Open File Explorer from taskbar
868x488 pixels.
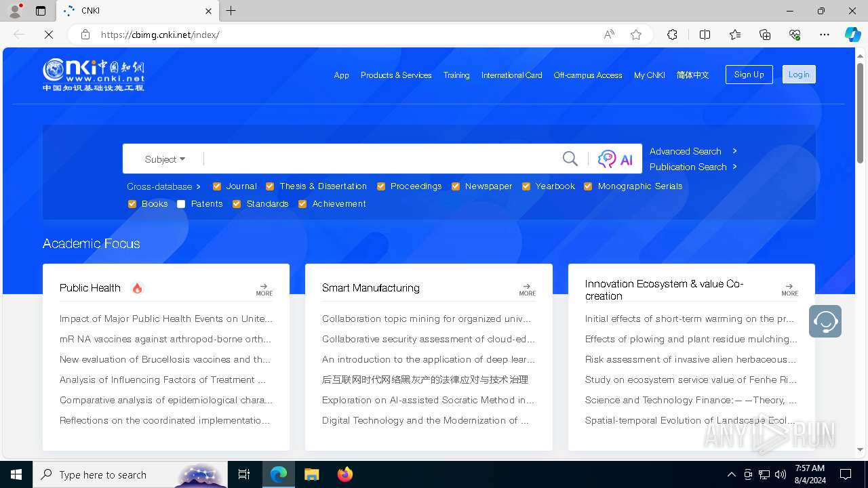[312, 474]
